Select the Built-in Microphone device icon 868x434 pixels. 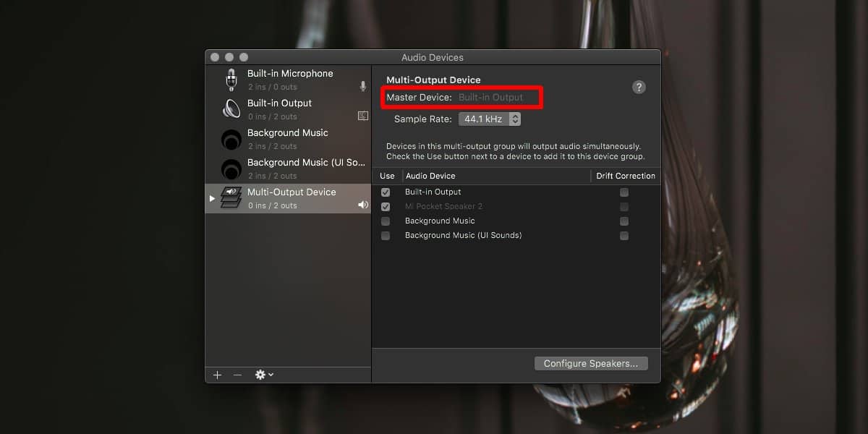tap(231, 79)
